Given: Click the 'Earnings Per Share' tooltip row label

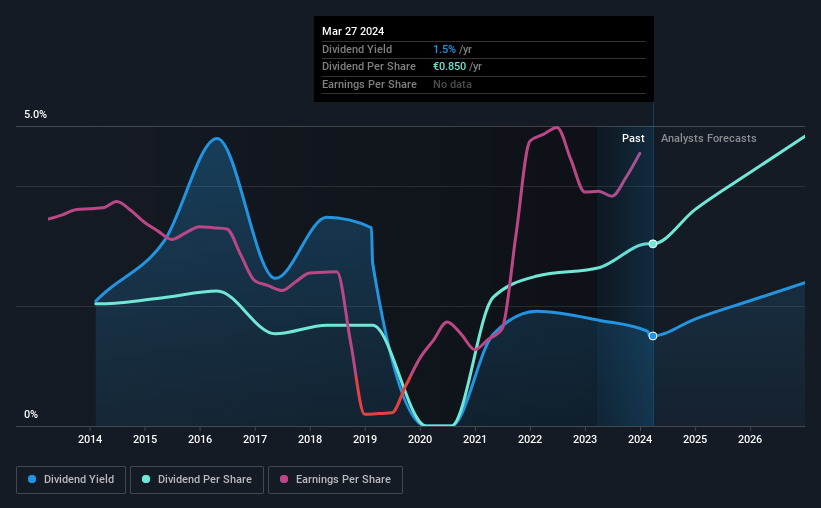Looking at the screenshot, I should 369,84.
